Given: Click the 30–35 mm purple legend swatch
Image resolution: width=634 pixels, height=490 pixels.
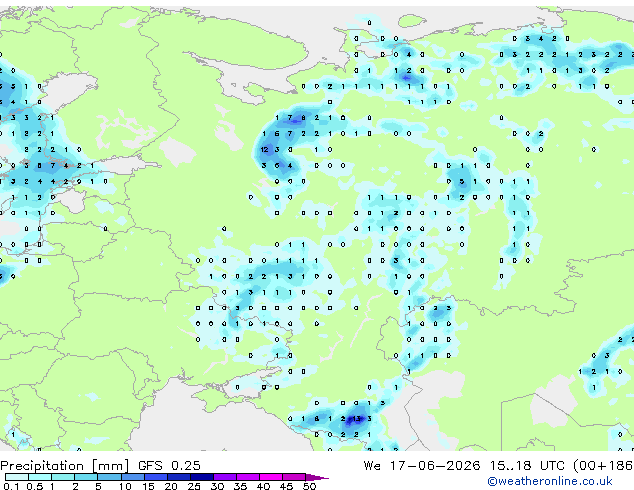Looking at the screenshot, I should click(225, 477).
